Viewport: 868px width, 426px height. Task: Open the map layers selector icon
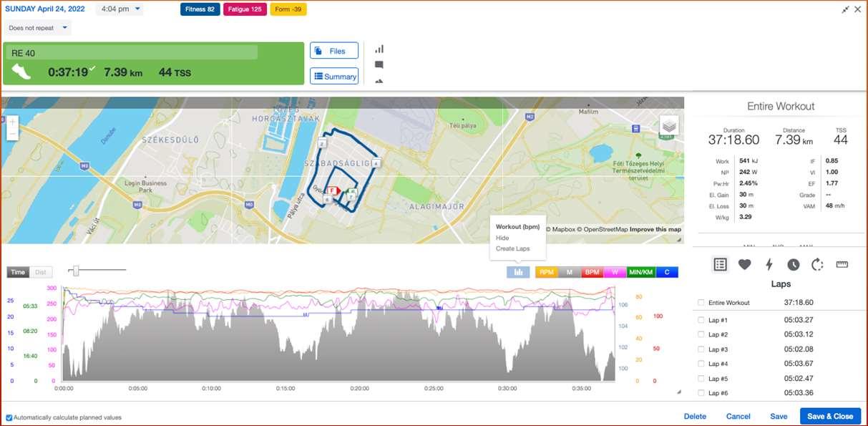click(669, 126)
